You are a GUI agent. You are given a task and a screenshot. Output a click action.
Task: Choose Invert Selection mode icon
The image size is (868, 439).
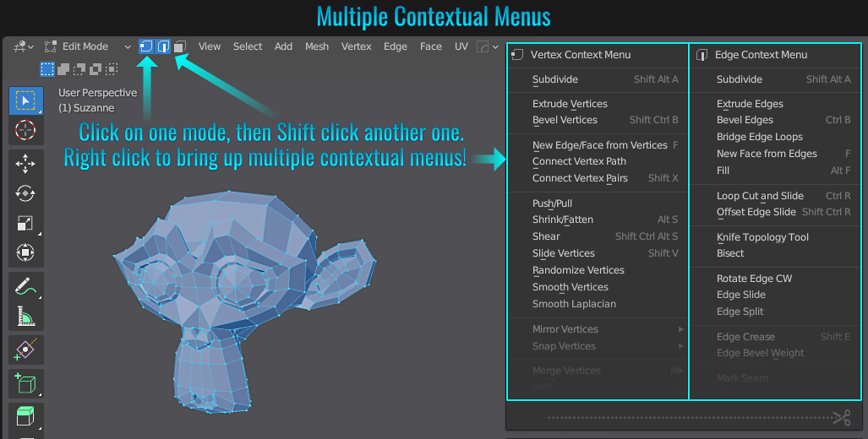click(96, 69)
